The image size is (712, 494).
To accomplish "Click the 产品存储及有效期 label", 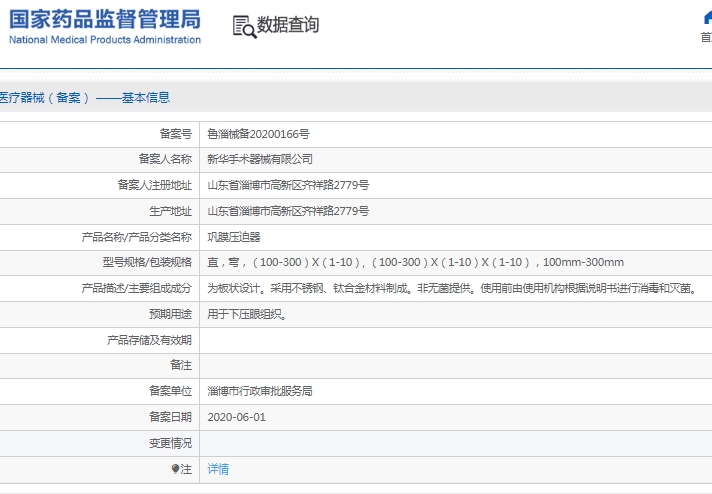I will pyautogui.click(x=149, y=340).
